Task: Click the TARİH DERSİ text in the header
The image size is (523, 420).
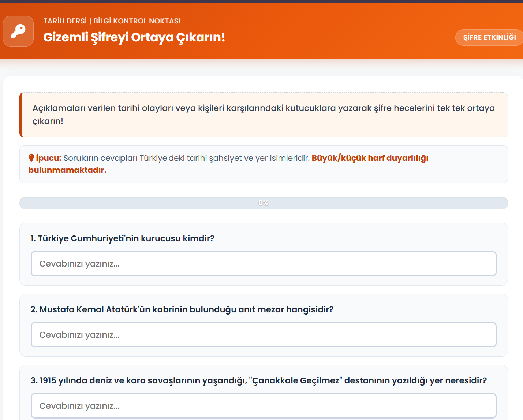Action: 65,21
